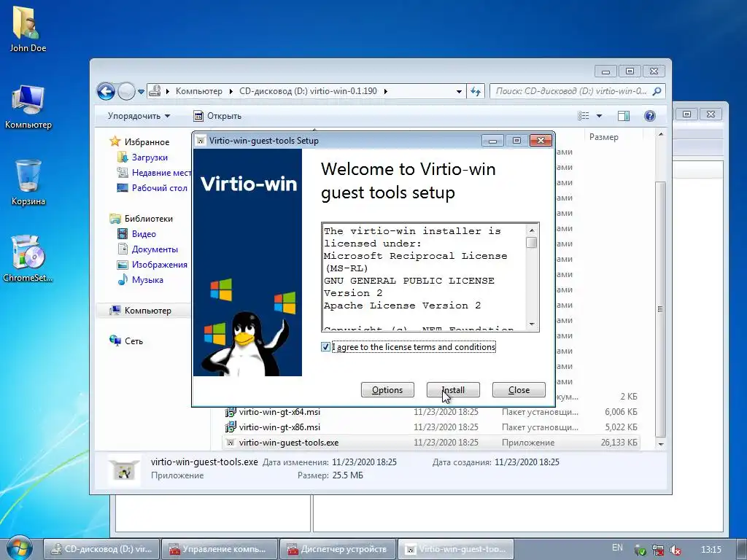Click the Close button in setup dialog
The width and height of the screenshot is (747, 560).
point(519,390)
